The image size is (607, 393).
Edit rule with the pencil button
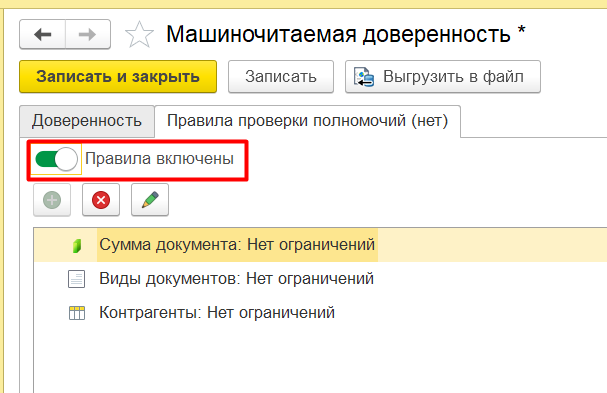tap(150, 200)
